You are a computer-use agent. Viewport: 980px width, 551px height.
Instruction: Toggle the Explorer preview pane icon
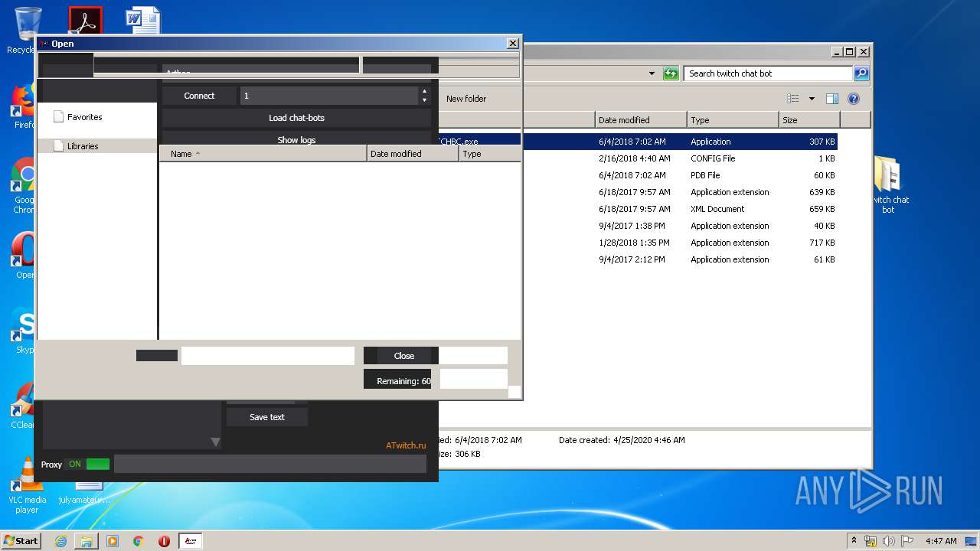coord(832,99)
